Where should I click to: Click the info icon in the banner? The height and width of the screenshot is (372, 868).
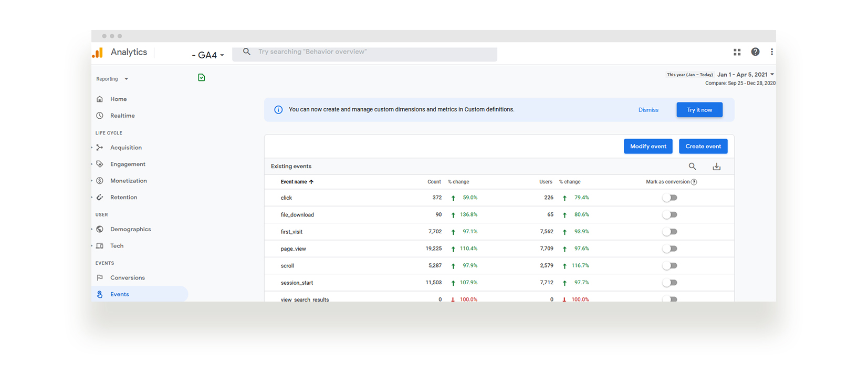(278, 110)
